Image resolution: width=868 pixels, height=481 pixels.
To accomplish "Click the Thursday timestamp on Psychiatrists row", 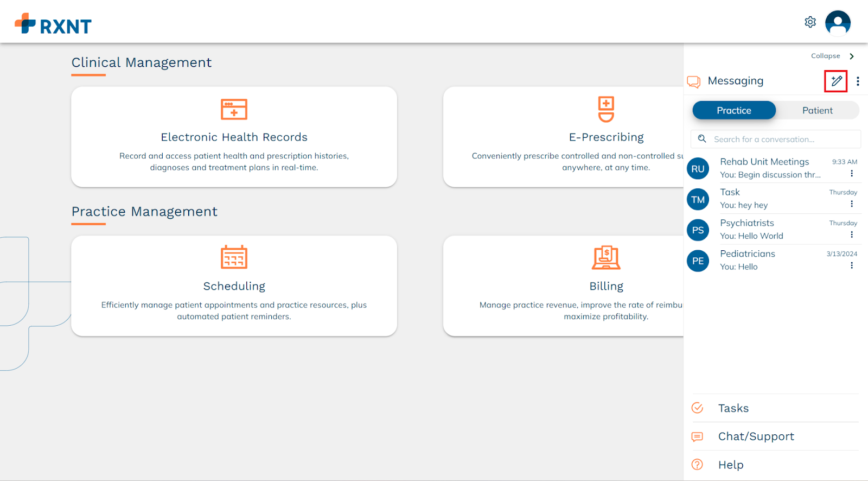I will click(x=843, y=223).
